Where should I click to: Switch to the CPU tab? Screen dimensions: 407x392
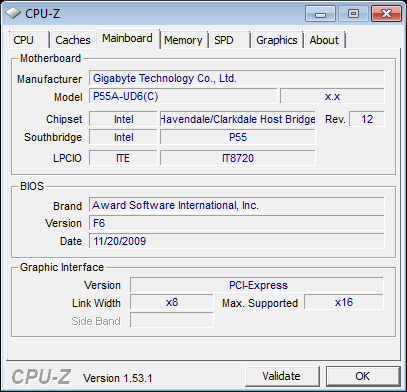28,40
